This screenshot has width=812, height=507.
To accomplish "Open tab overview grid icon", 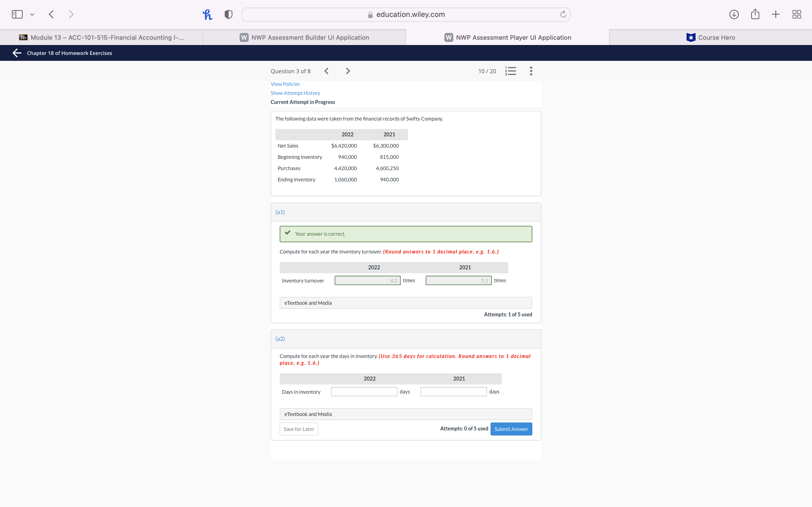I will [x=796, y=14].
